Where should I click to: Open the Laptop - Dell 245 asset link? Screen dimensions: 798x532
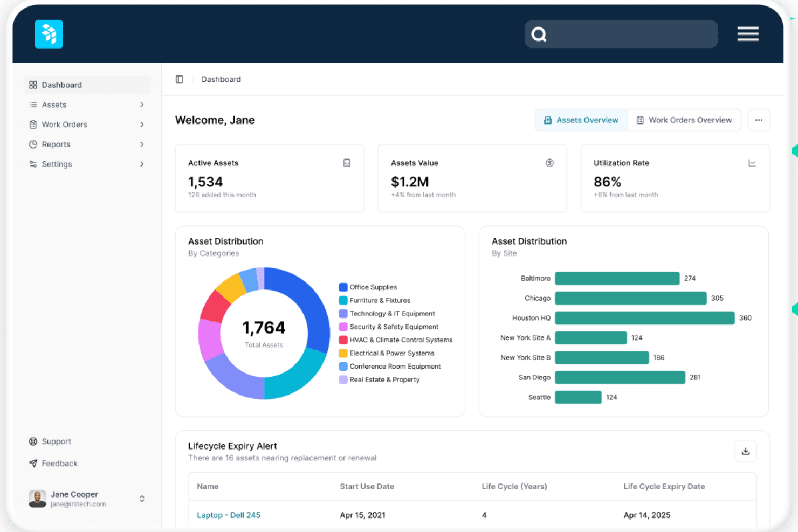click(228, 515)
